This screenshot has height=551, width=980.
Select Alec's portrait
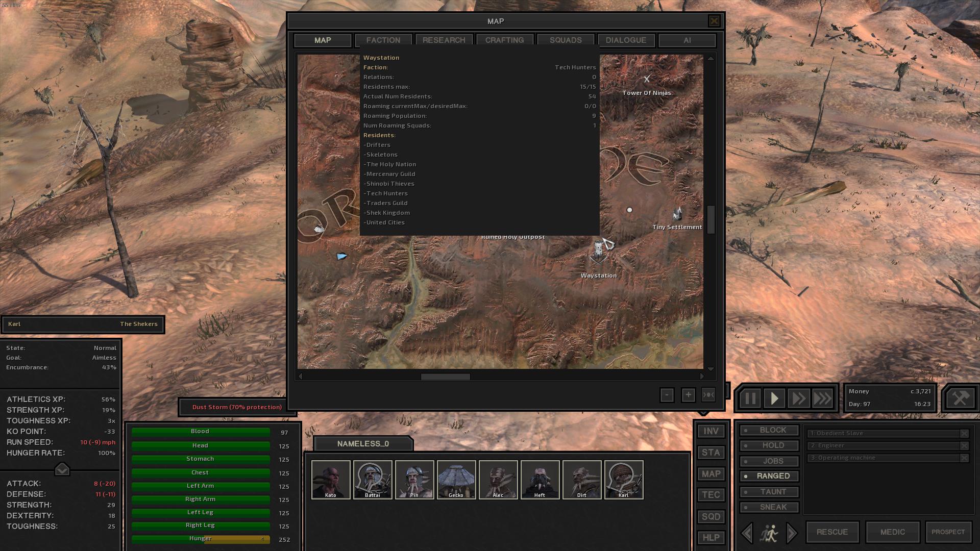tap(498, 480)
